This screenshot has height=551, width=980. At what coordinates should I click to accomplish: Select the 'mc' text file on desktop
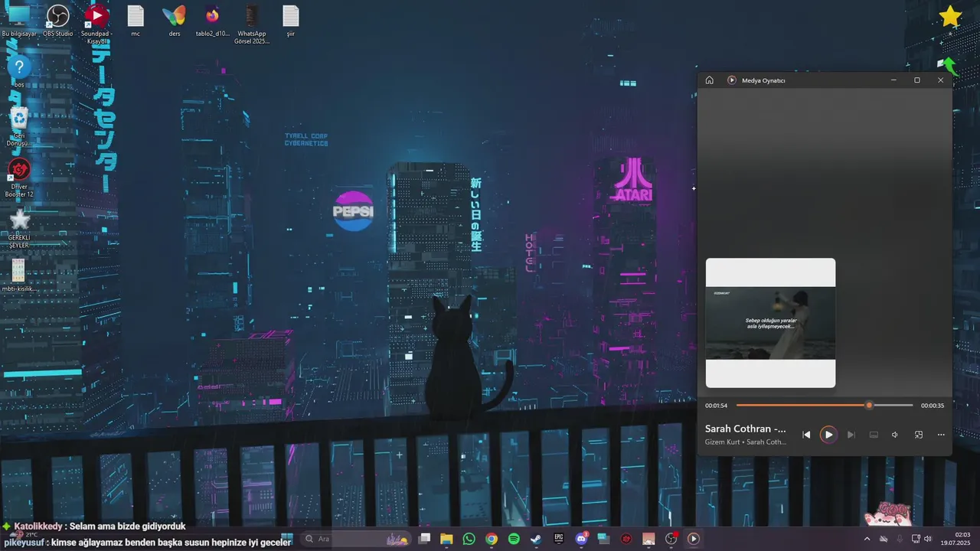click(x=136, y=21)
